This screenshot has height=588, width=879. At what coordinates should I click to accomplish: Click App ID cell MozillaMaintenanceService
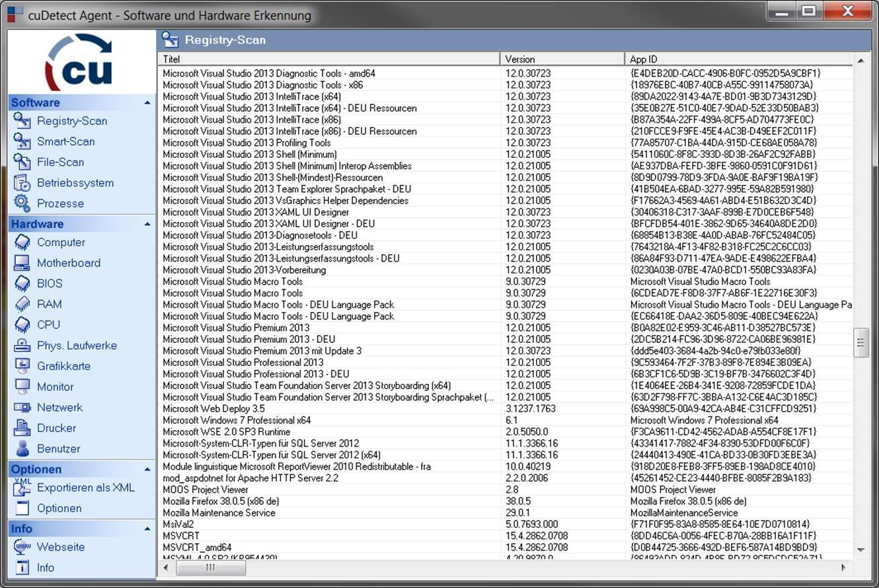click(x=684, y=513)
